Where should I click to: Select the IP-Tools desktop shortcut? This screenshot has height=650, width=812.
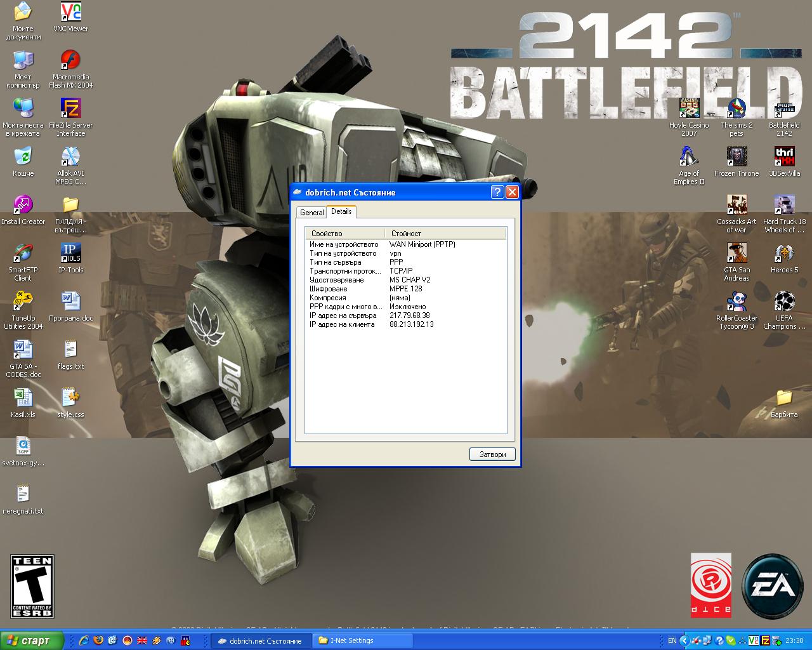click(70, 259)
